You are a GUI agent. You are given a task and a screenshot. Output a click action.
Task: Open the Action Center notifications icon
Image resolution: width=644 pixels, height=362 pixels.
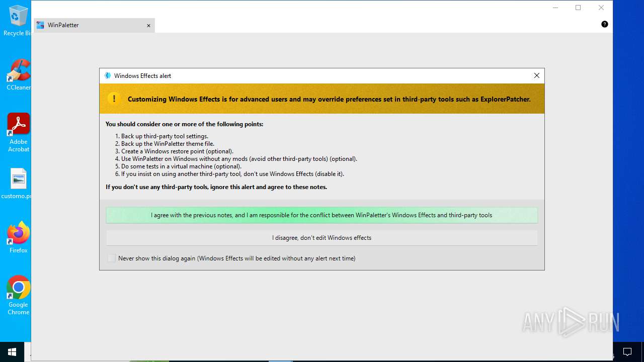pos(627,352)
